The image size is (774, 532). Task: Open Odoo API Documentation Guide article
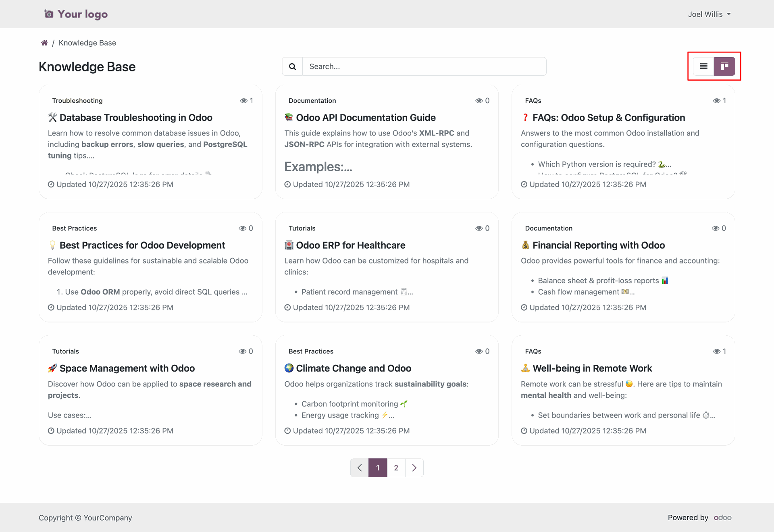(366, 118)
